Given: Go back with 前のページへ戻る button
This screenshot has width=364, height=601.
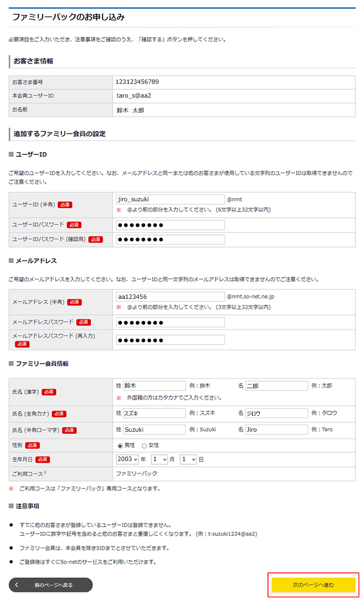Looking at the screenshot, I should point(51,584).
